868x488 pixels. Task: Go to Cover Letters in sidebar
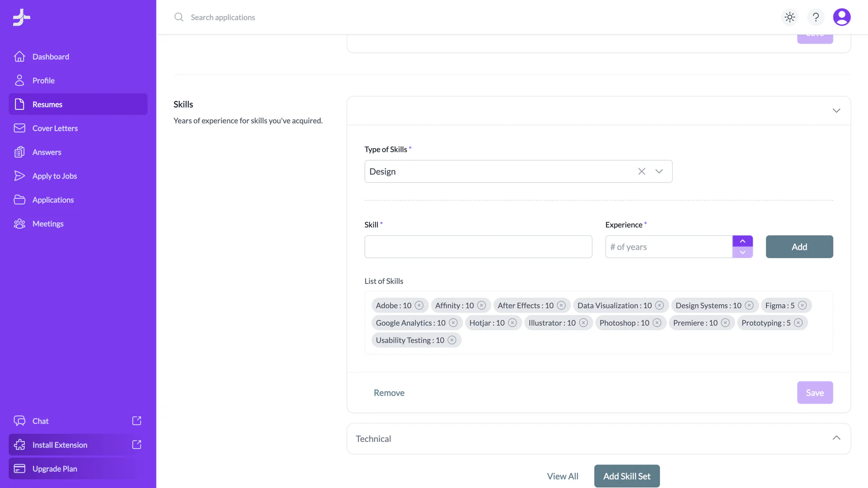(x=55, y=128)
